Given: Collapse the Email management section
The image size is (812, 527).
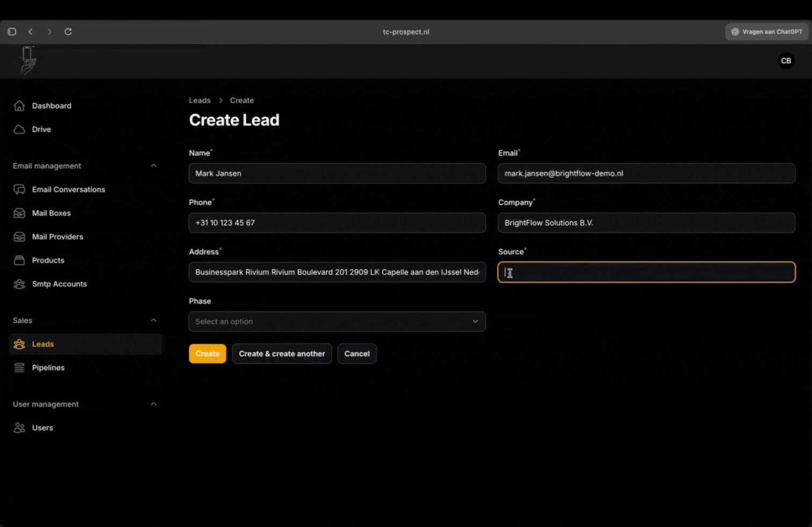Looking at the screenshot, I should [154, 166].
